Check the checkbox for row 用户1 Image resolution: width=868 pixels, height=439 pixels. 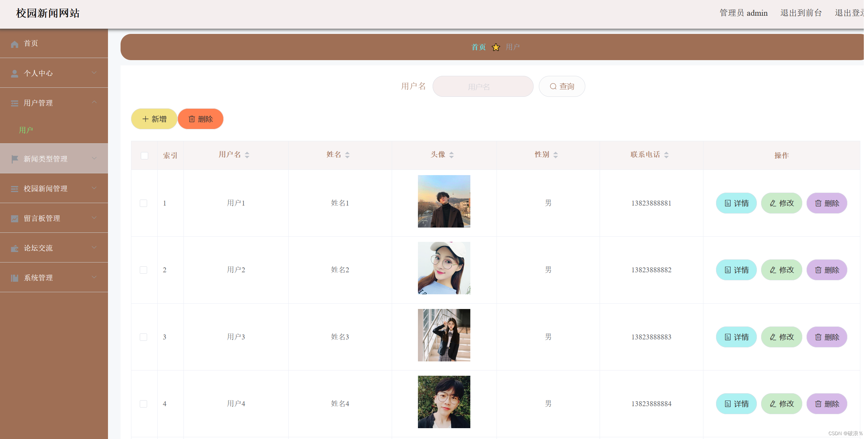[x=143, y=203]
